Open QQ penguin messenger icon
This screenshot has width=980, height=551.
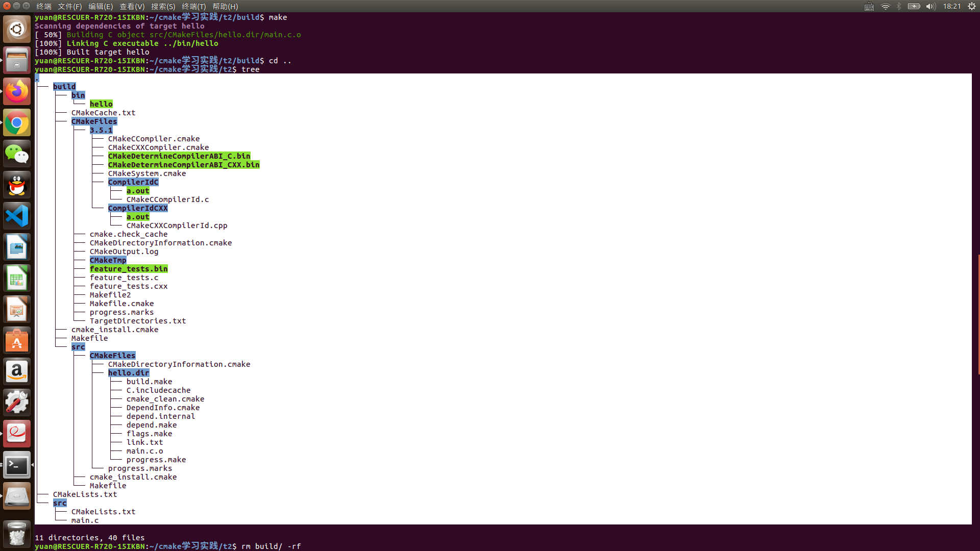tap(17, 185)
